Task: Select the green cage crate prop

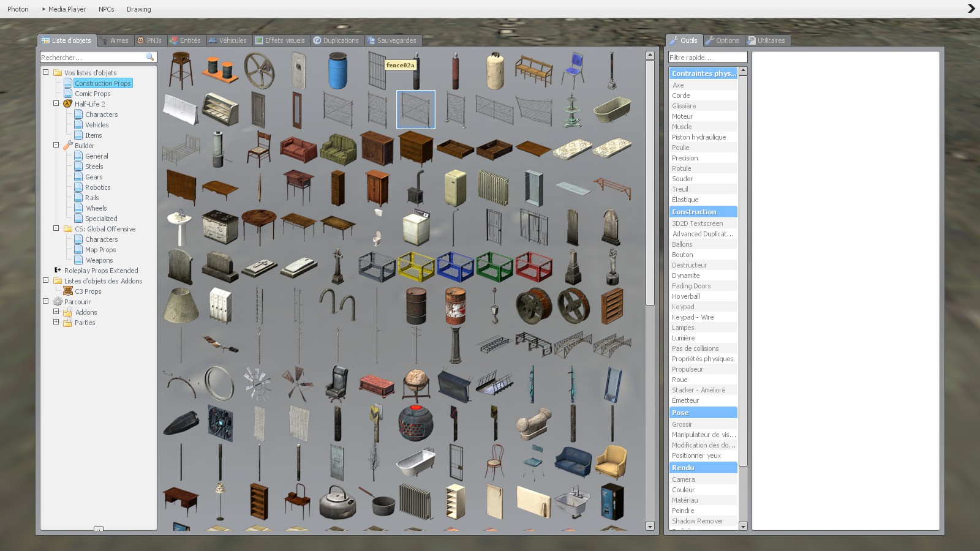Action: (494, 266)
